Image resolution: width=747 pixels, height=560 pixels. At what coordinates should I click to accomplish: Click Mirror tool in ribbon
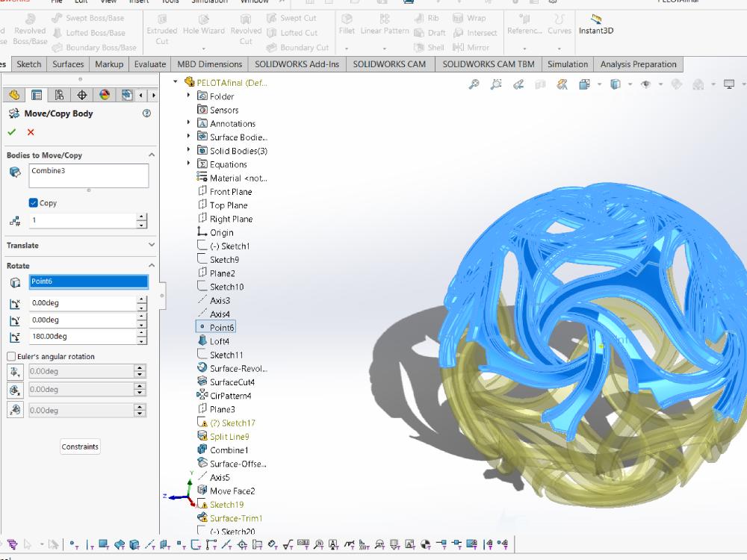471,47
